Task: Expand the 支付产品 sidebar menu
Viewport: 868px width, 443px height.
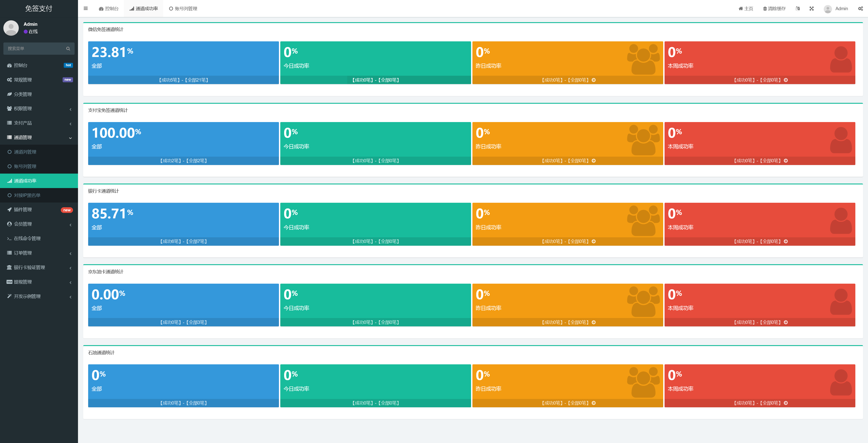Action: [x=39, y=123]
